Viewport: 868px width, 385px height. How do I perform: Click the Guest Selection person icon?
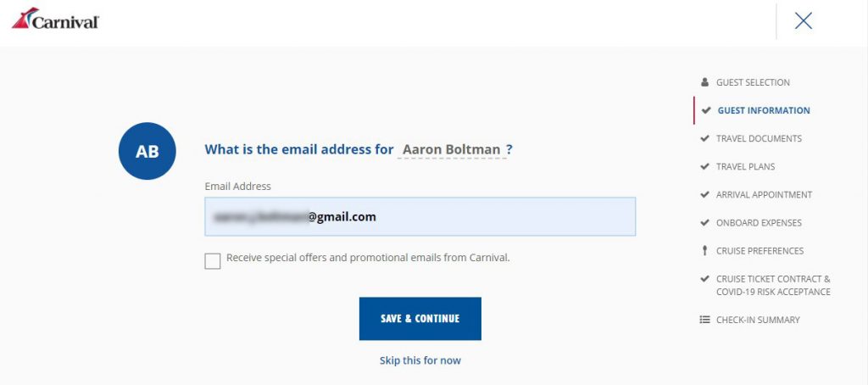pos(704,82)
